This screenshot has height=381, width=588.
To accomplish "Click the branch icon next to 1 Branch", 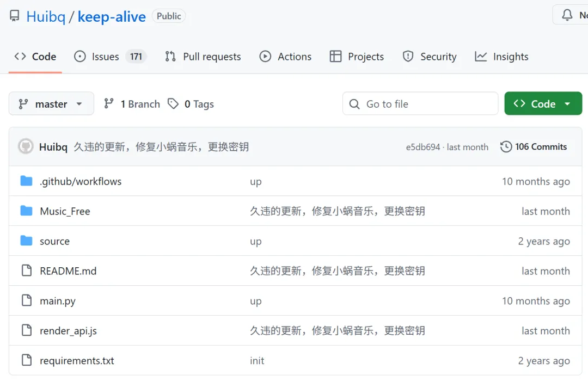I will coord(109,103).
